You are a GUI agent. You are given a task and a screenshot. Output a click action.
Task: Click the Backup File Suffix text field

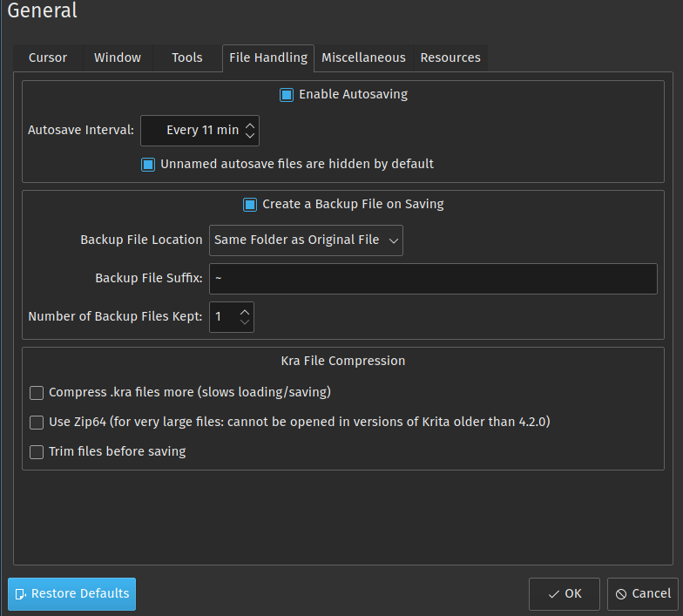tap(432, 279)
